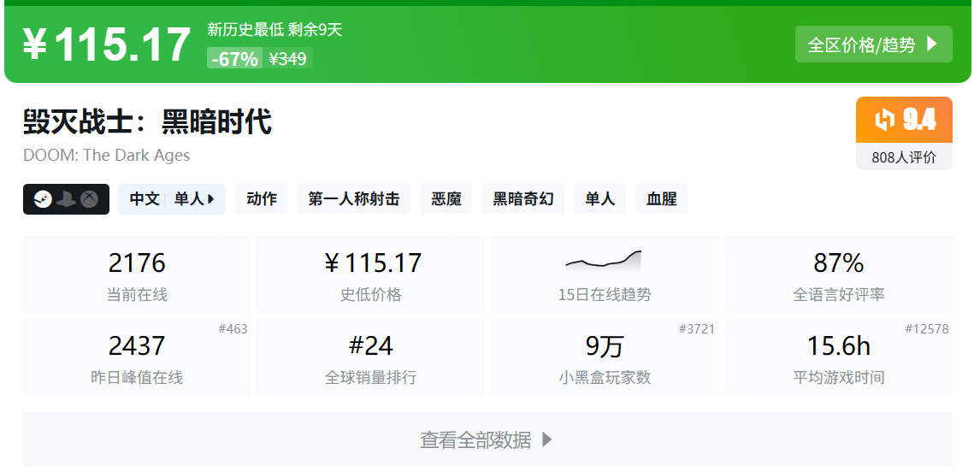Click the subtitle DOOM: The Dark Ages
980x472 pixels.
point(106,155)
